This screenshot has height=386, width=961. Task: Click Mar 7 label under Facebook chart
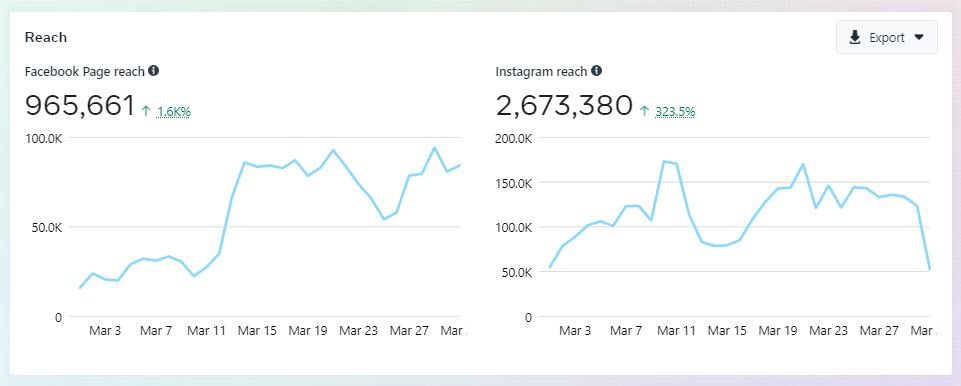point(156,331)
